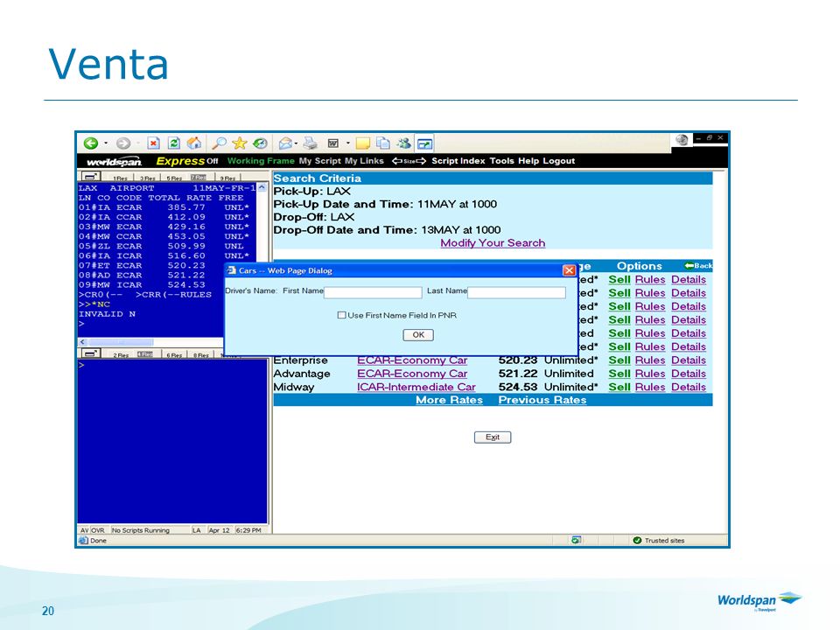840x630 pixels.
Task: Click the Exit button
Action: click(x=493, y=437)
